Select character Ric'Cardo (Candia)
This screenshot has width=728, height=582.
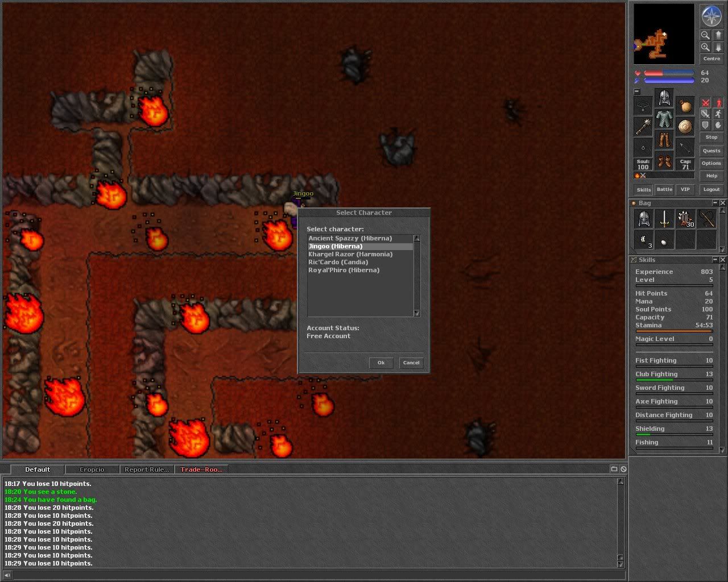pos(360,262)
